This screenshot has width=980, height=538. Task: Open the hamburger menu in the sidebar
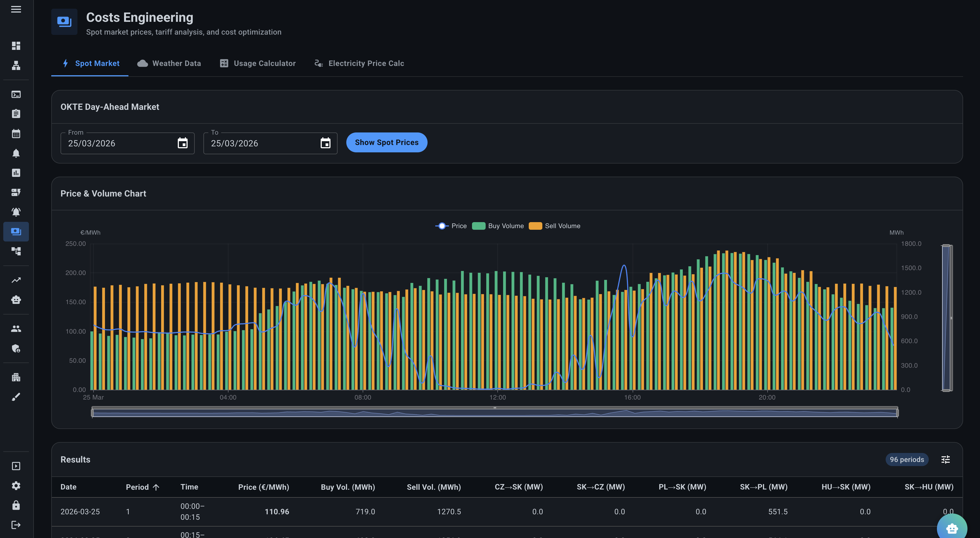(16, 9)
